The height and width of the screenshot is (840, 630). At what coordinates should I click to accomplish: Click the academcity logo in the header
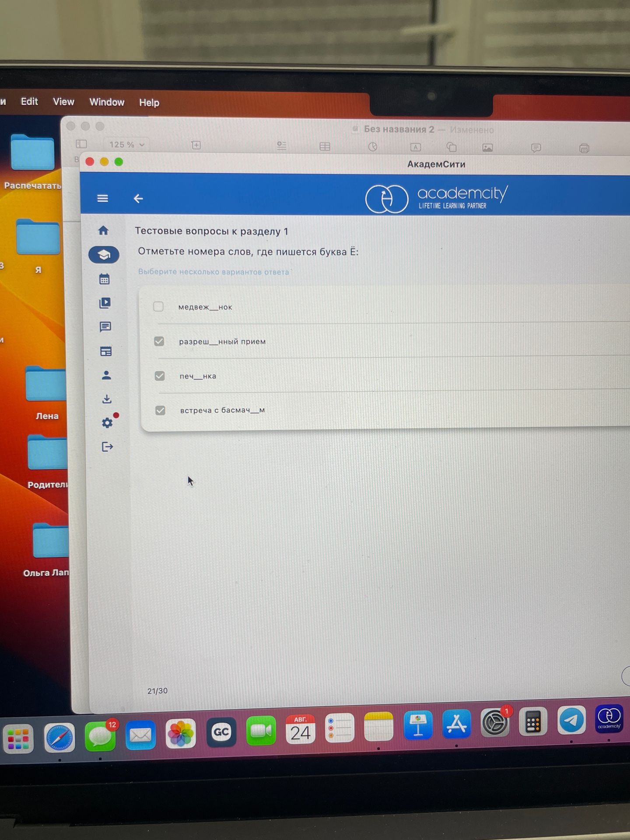(436, 198)
